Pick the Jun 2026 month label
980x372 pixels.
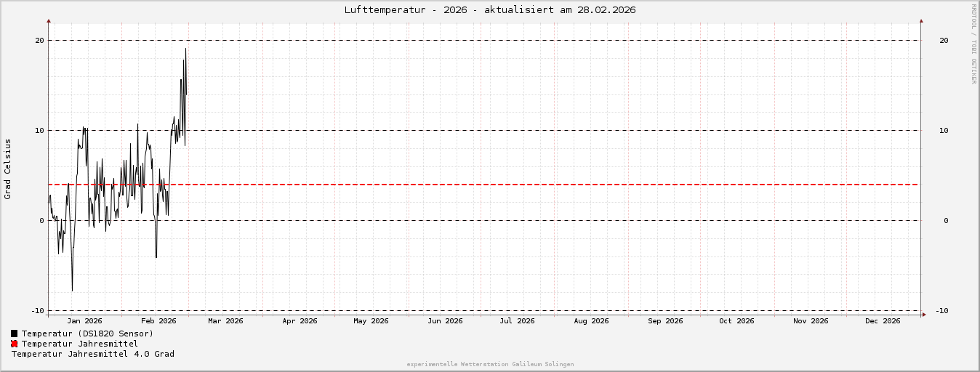(445, 320)
